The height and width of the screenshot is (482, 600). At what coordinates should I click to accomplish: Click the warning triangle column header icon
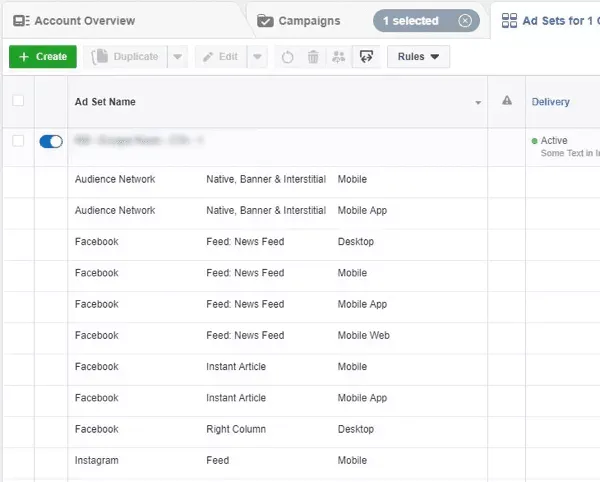[x=507, y=101]
